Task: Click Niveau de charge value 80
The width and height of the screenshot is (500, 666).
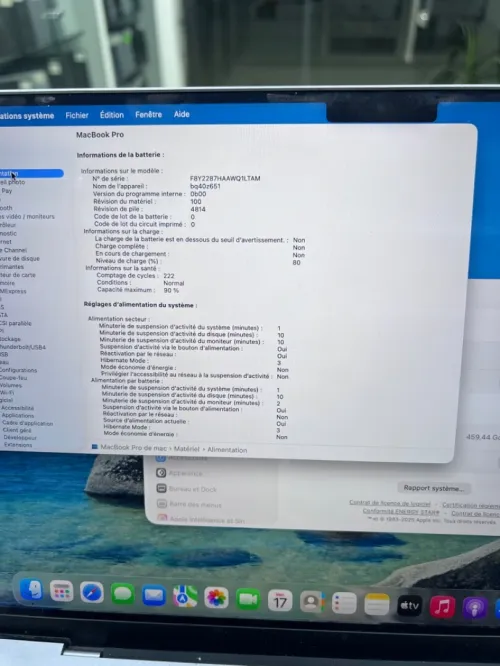Action: 297,262
